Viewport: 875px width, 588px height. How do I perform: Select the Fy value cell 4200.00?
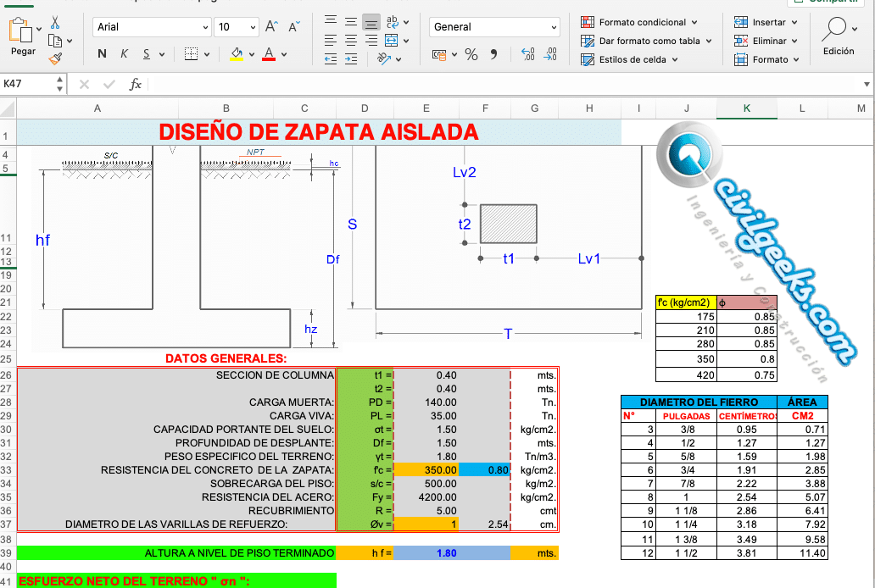point(426,497)
